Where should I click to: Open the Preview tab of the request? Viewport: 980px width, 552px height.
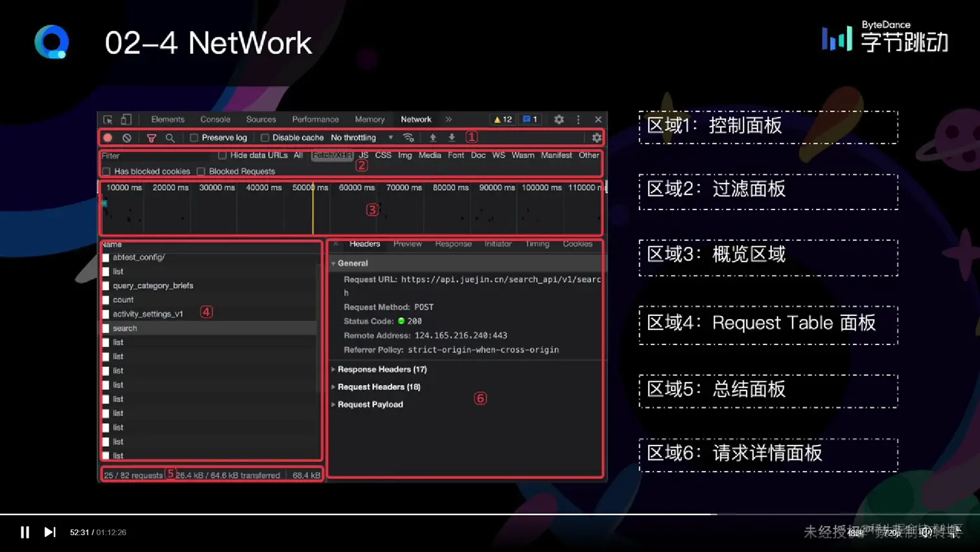tap(408, 244)
